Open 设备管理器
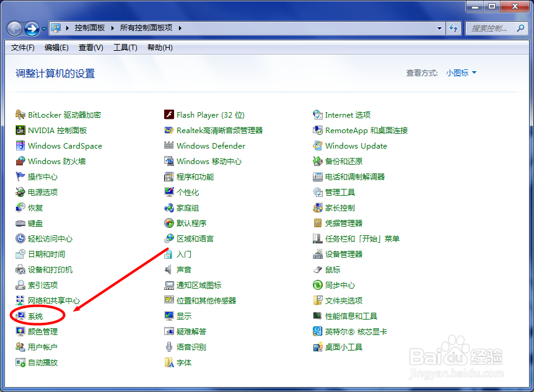Screen dimensions: 534x392 (345, 254)
